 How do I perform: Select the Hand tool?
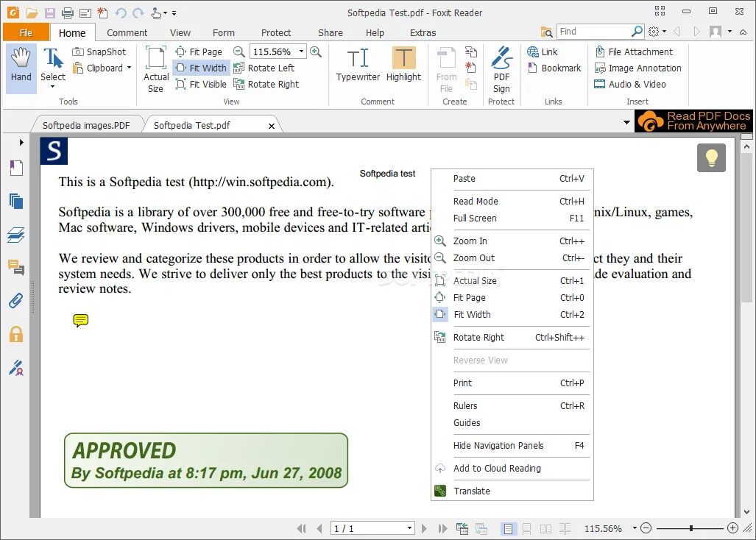coord(21,68)
